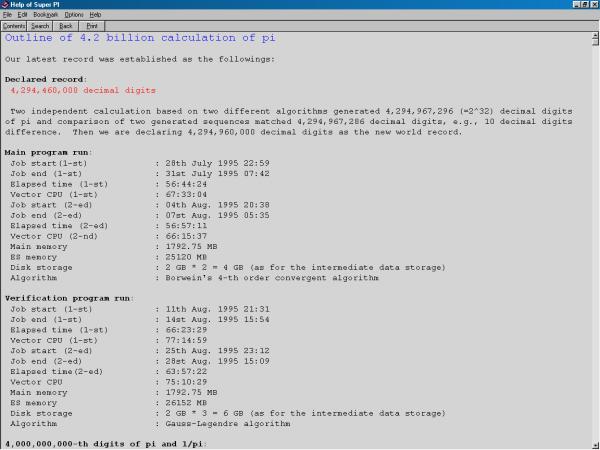The image size is (600, 450).
Task: Click the empty vertical scrollbar track
Action: (594, 250)
